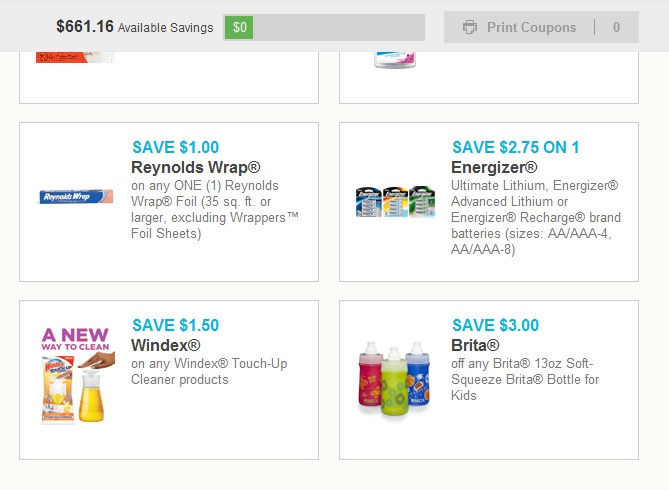This screenshot has height=490, width=669.
Task: Select the partially visible top-right coupon image
Action: [x=395, y=60]
